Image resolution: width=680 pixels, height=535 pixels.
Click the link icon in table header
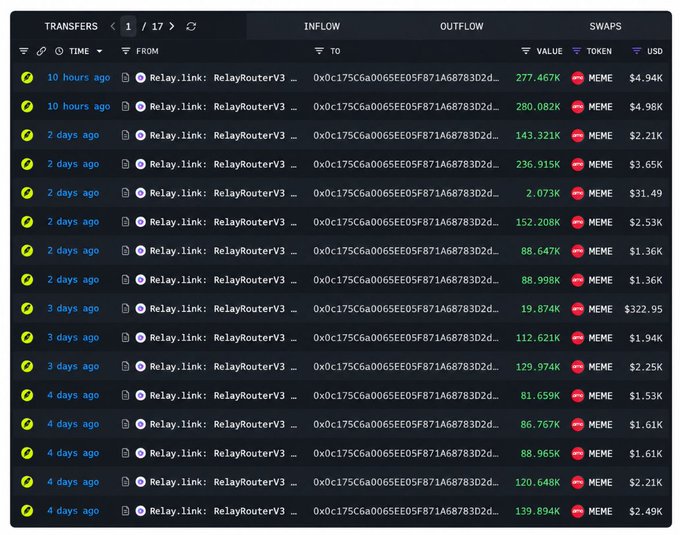pos(41,51)
